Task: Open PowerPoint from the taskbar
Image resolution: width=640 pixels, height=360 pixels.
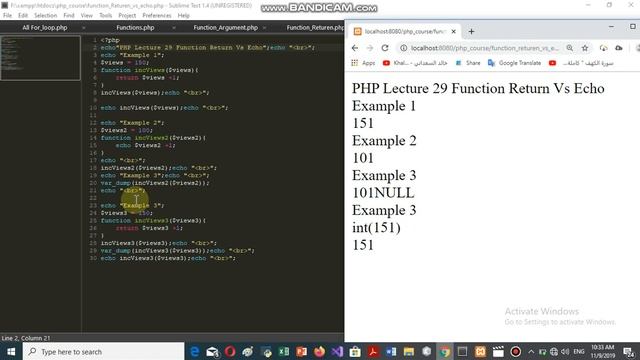Action: tap(302, 351)
